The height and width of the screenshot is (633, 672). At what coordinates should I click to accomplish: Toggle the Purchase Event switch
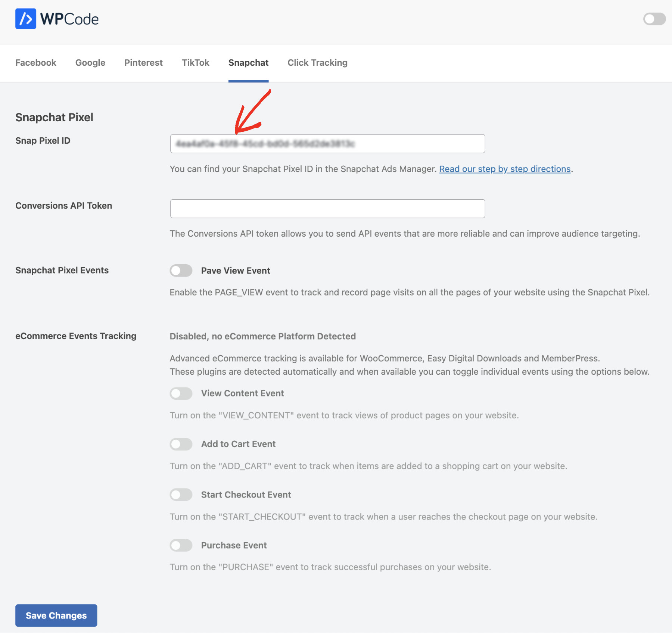tap(181, 545)
